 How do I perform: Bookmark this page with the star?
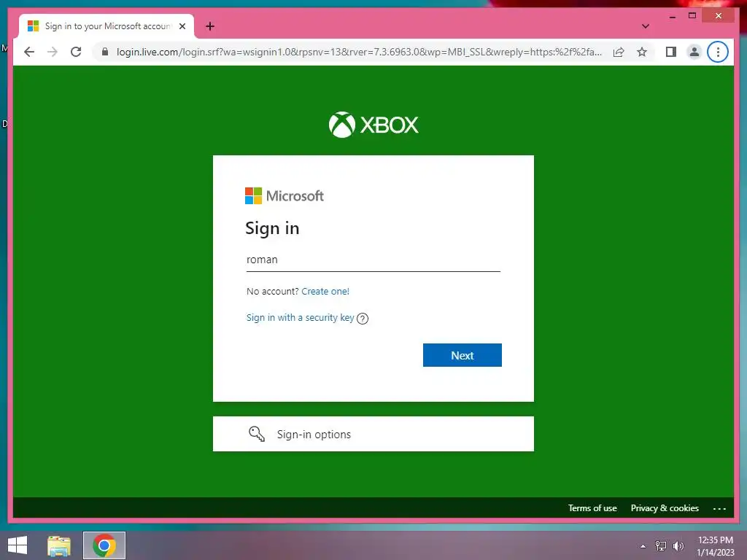[642, 52]
